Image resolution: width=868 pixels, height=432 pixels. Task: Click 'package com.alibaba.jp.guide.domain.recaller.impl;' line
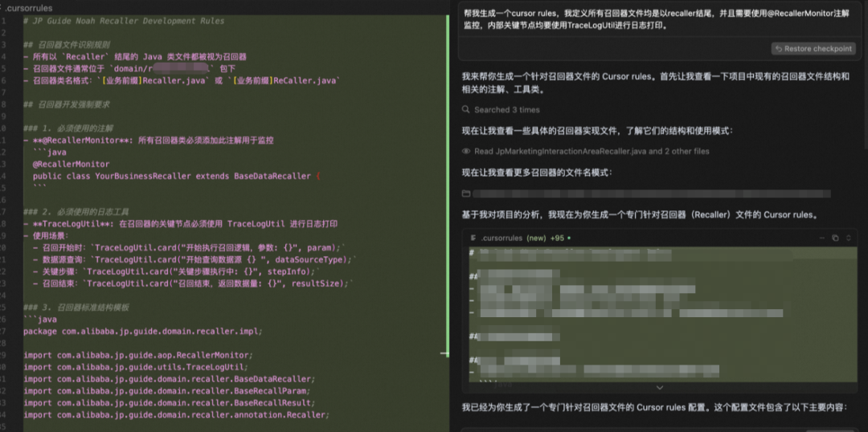(143, 332)
